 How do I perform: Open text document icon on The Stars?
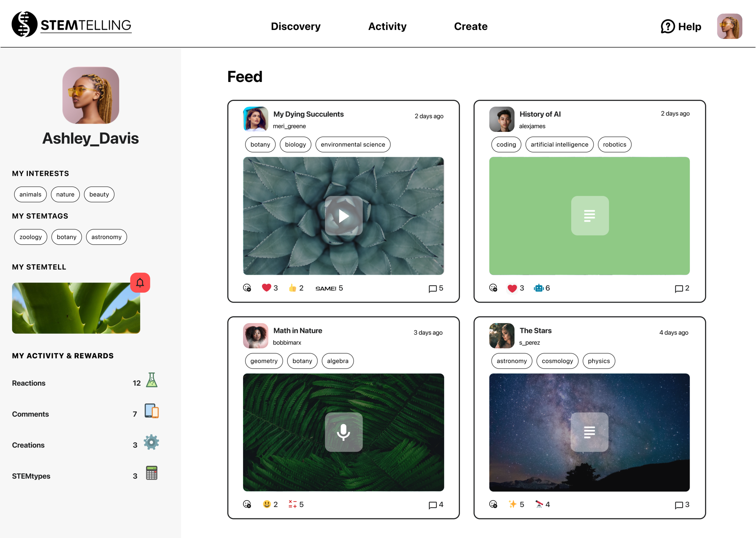coord(589,432)
